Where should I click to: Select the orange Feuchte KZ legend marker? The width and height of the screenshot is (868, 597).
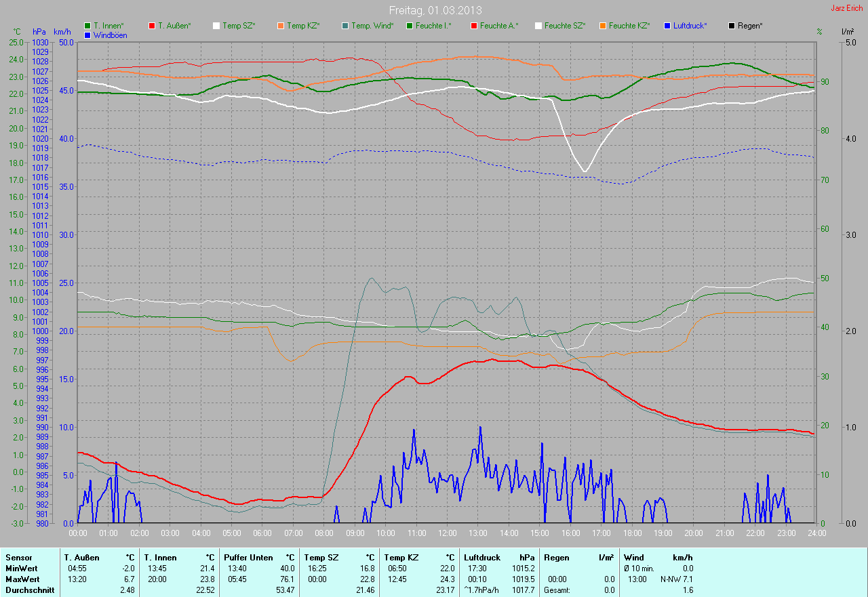click(602, 26)
